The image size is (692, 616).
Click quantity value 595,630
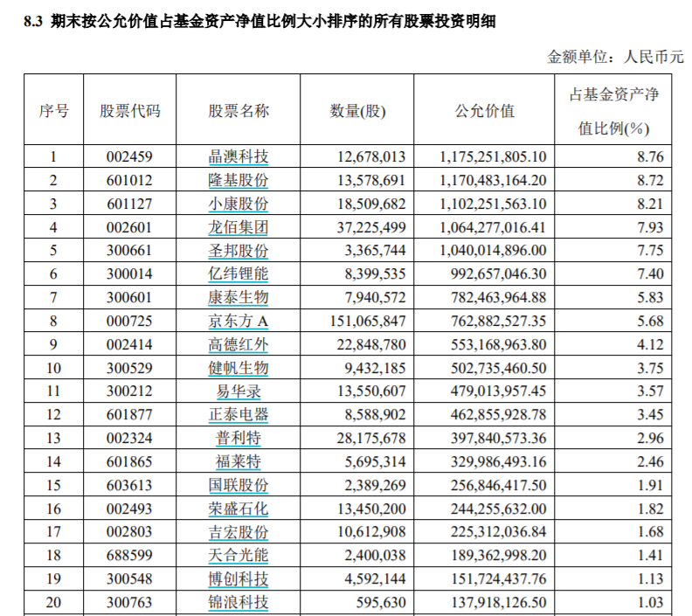tap(381, 602)
